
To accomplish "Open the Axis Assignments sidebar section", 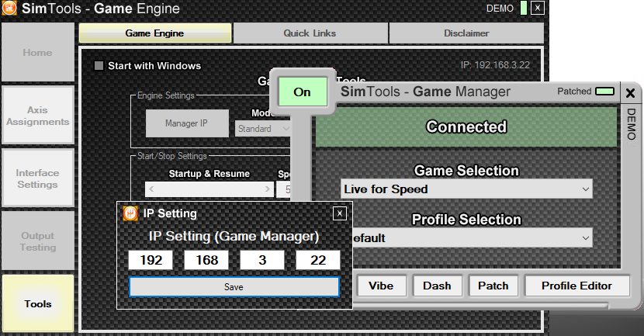I will (38, 116).
